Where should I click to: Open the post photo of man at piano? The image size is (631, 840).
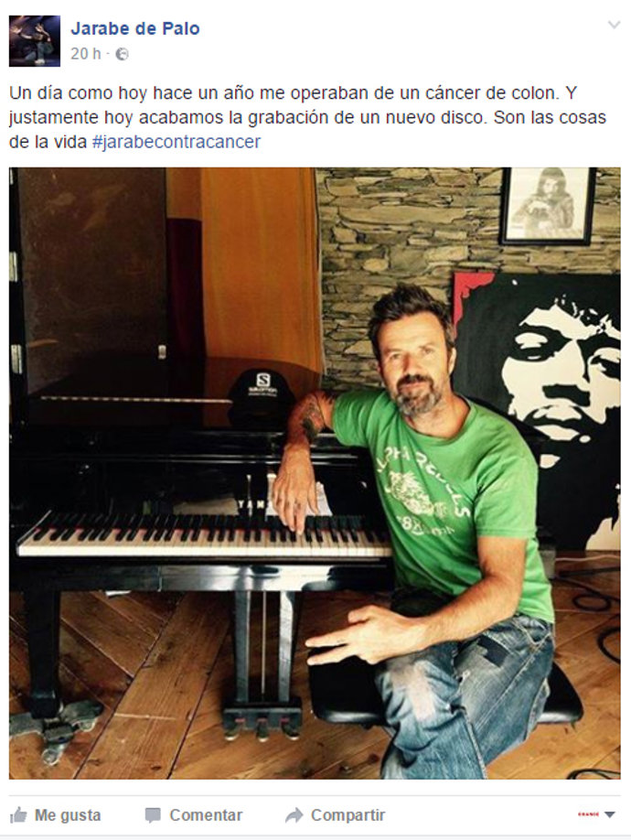[x=315, y=473]
